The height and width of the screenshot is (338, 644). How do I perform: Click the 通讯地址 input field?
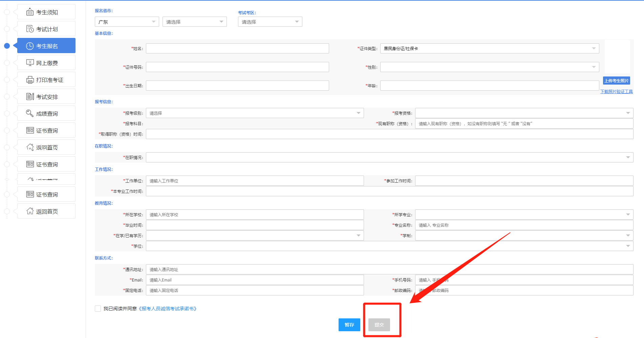pos(390,269)
